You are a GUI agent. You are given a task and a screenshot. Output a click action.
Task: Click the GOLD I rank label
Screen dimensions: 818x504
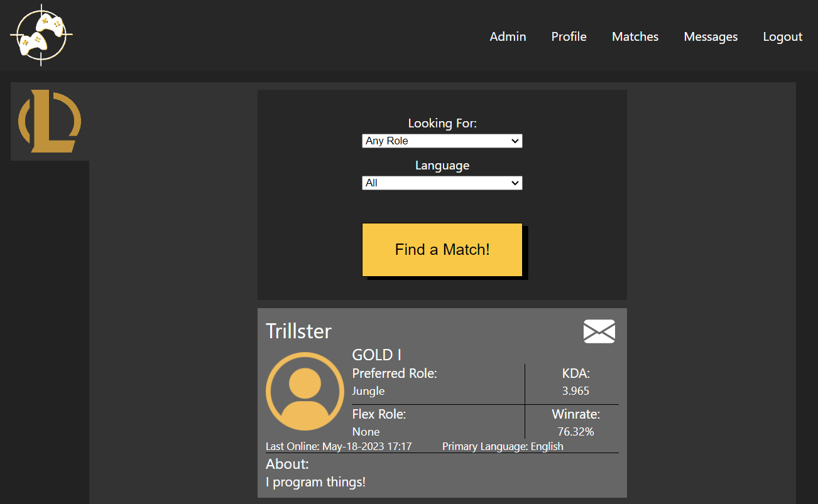(x=376, y=355)
